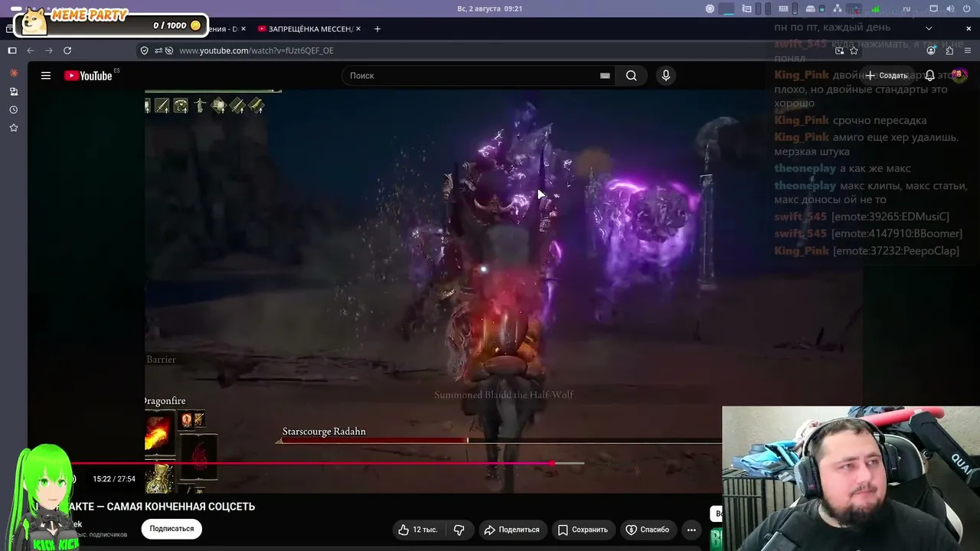Start voice search with the microphone
The image size is (980, 551).
(666, 76)
